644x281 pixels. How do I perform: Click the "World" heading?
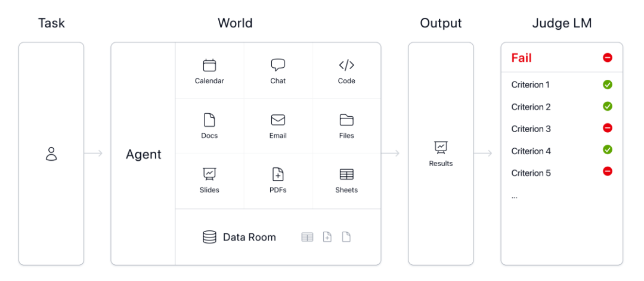[x=235, y=23]
